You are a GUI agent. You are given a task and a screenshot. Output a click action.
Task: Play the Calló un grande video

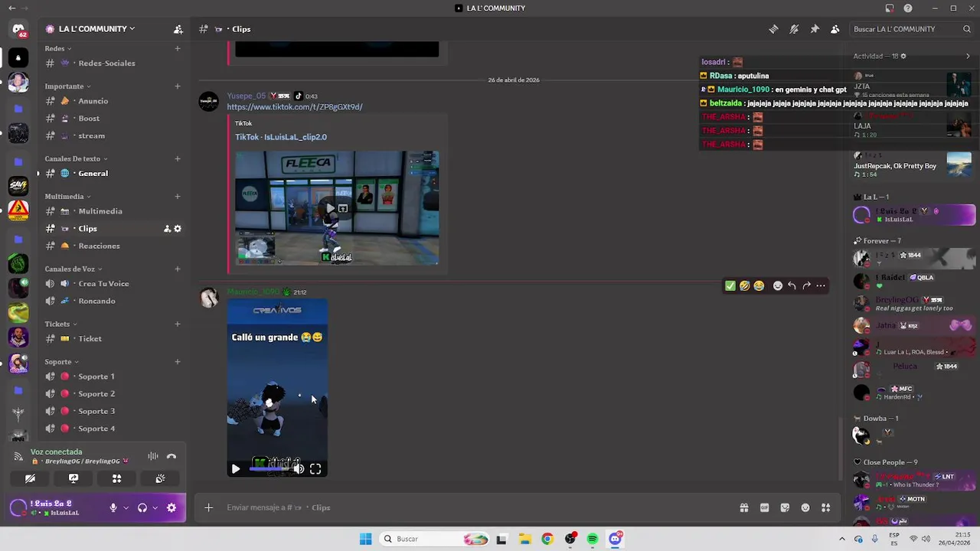coord(236,469)
